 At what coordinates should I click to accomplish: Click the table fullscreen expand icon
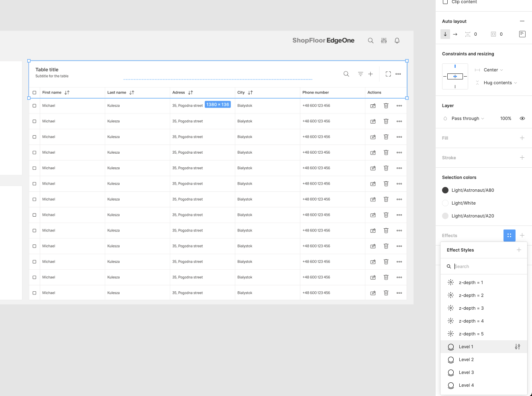[x=388, y=74]
